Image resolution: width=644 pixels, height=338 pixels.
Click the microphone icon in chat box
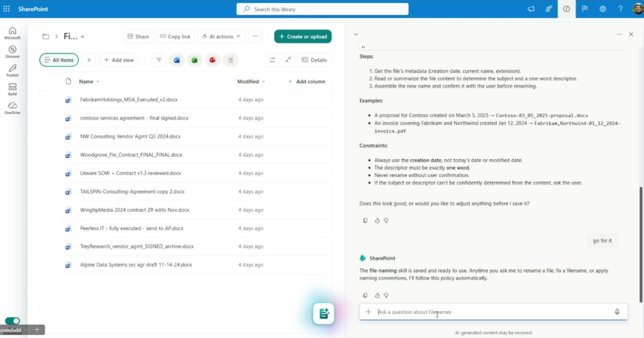617,312
